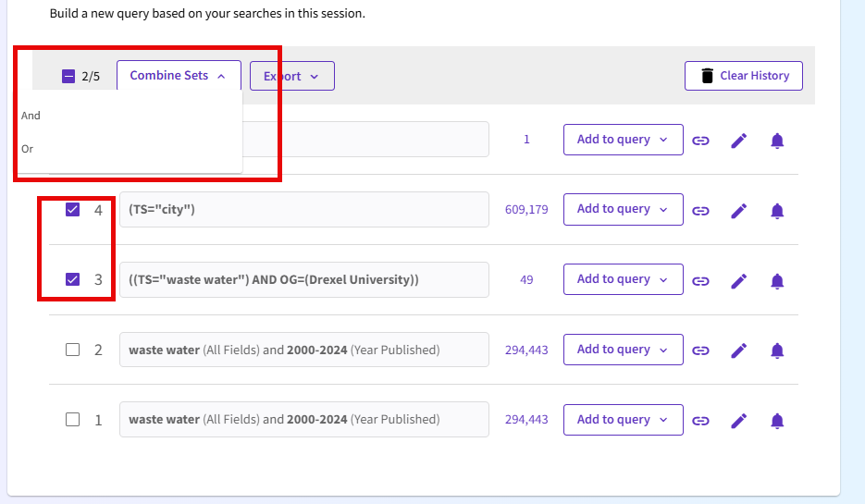The image size is (865, 504).
Task: Click the bell icon in the top row
Action: [x=777, y=141]
